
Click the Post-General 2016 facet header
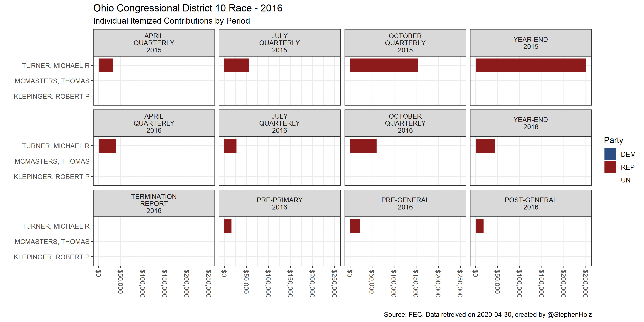tap(531, 204)
